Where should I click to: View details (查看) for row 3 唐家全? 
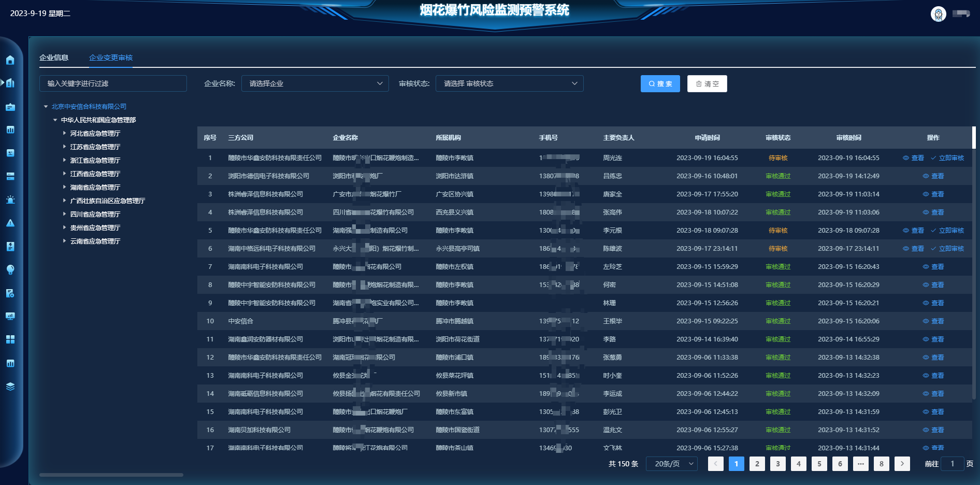(933, 194)
